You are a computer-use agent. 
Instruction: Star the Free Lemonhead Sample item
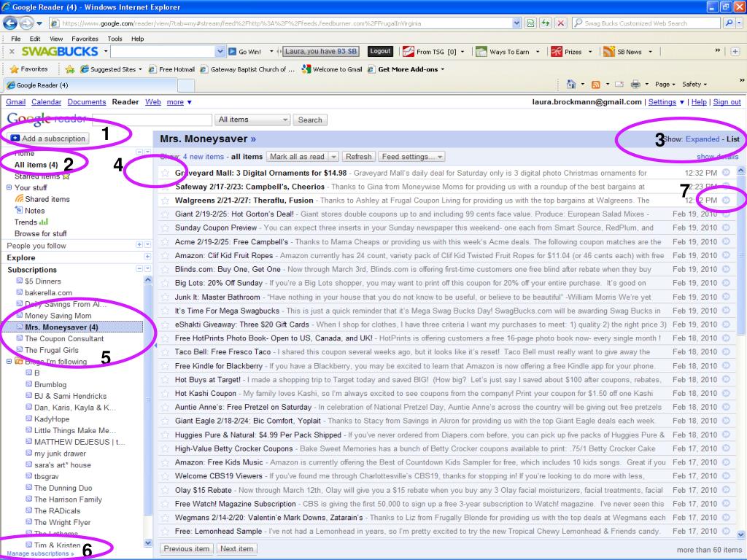pyautogui.click(x=165, y=532)
